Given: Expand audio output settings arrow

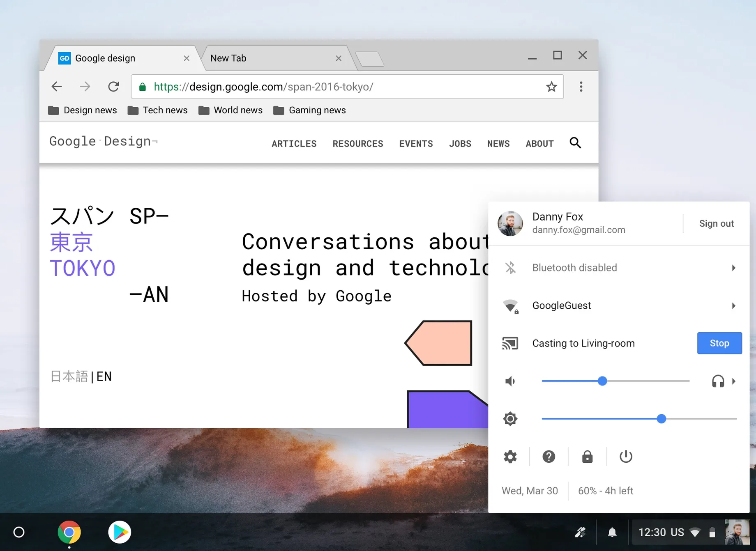Looking at the screenshot, I should [x=734, y=381].
